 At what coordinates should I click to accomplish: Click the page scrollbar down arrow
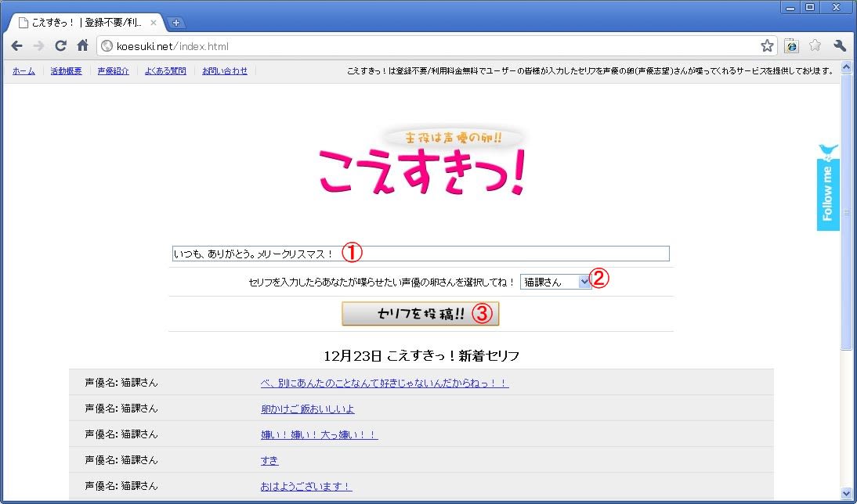pyautogui.click(x=846, y=492)
